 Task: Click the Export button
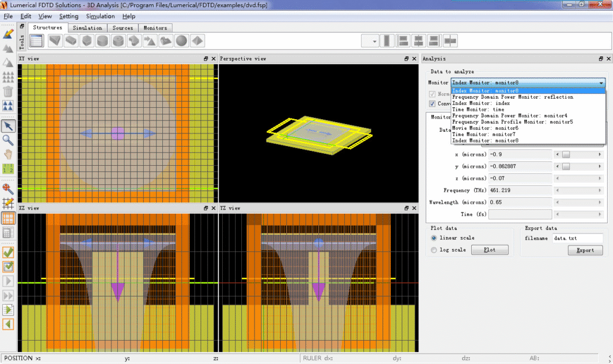[585, 250]
